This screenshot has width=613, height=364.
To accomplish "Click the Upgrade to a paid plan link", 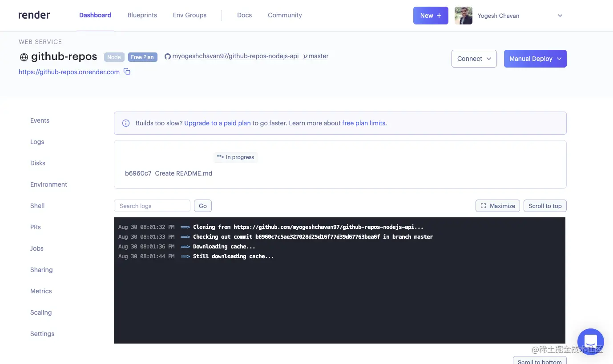I will pyautogui.click(x=217, y=123).
